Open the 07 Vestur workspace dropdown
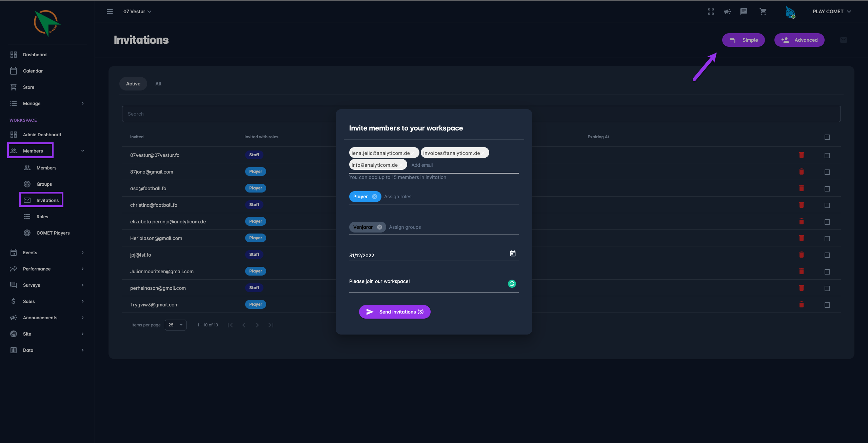868x443 pixels. click(137, 12)
